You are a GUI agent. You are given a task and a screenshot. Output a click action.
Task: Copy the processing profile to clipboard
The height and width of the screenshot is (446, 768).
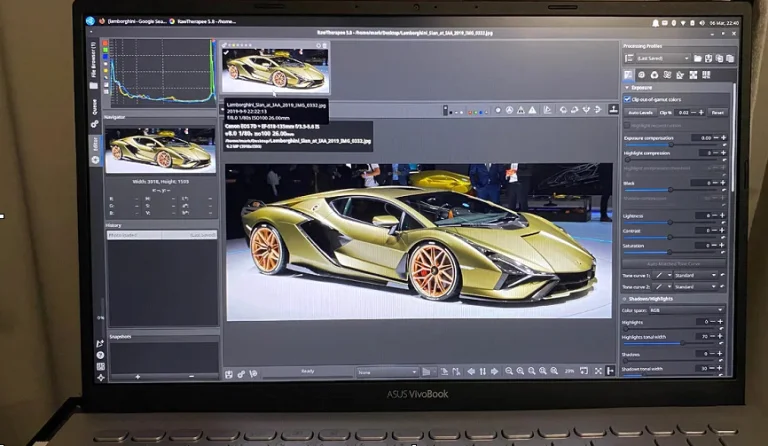click(719, 58)
